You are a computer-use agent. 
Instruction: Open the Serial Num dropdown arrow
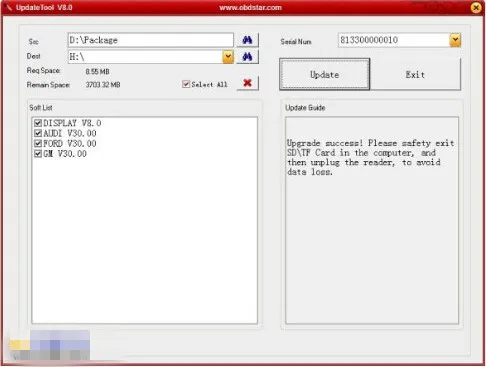(455, 40)
